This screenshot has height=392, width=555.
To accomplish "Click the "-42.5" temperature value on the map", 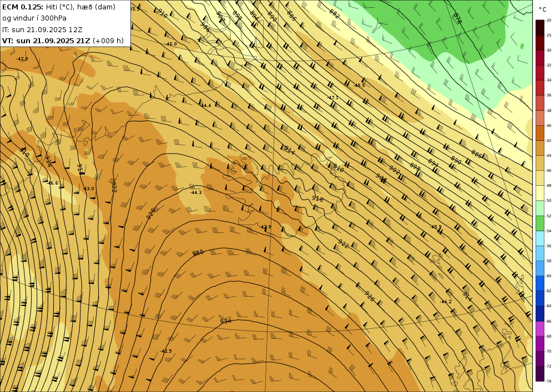I will tap(165, 351).
